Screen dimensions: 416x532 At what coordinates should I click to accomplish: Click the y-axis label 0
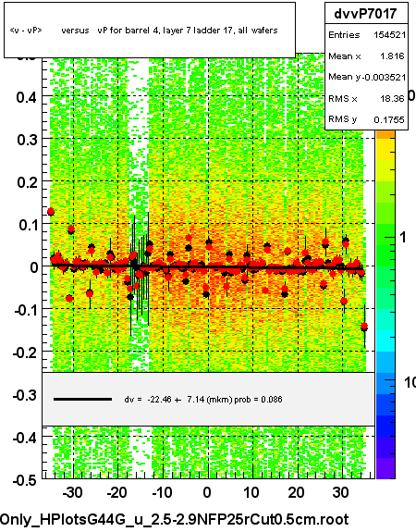pos(33,267)
